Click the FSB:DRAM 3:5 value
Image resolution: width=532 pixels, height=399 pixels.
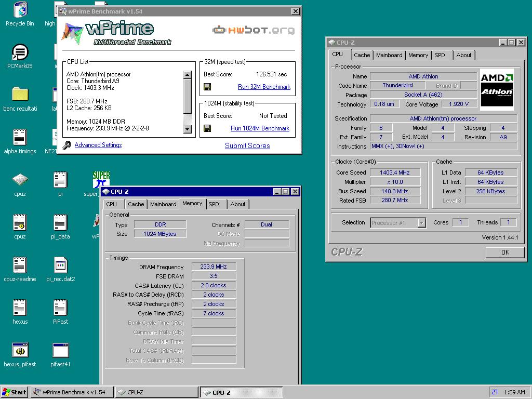(214, 276)
